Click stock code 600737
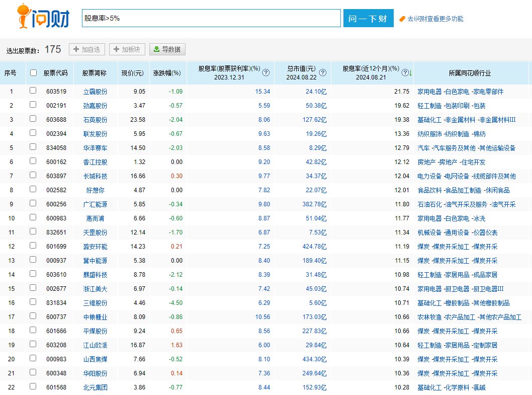Screen dimensions: 532x395 pyautogui.click(x=56, y=317)
